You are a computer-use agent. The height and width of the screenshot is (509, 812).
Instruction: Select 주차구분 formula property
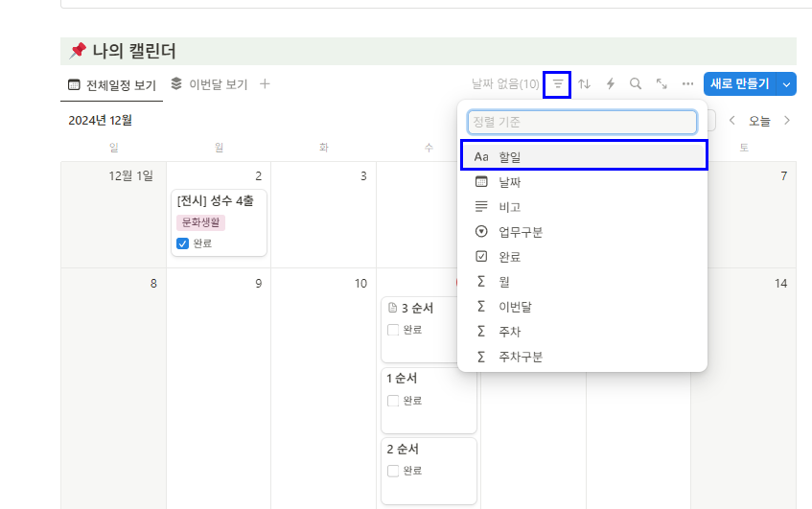[x=583, y=357]
